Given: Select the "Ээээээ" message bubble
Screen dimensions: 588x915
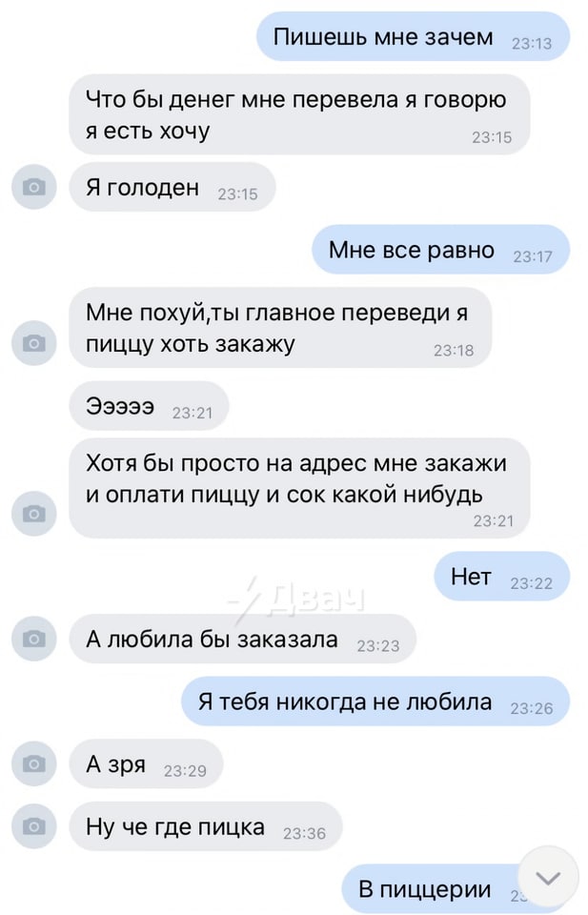Looking at the screenshot, I should coord(149,405).
